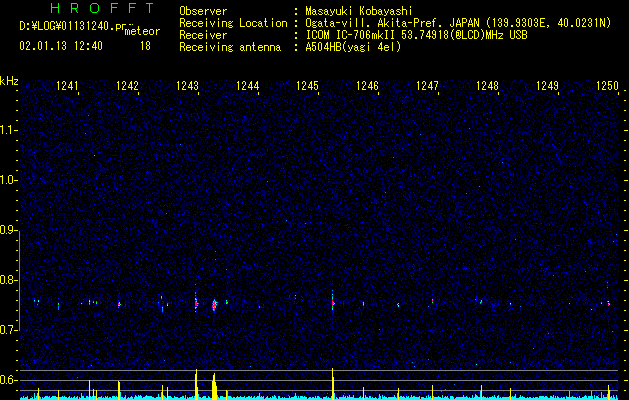Click the 1244 time marker
The width and height of the screenshot is (629, 400).
pyautogui.click(x=248, y=85)
